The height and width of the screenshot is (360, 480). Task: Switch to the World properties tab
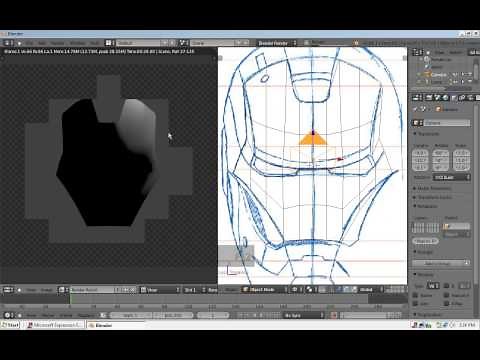click(445, 98)
